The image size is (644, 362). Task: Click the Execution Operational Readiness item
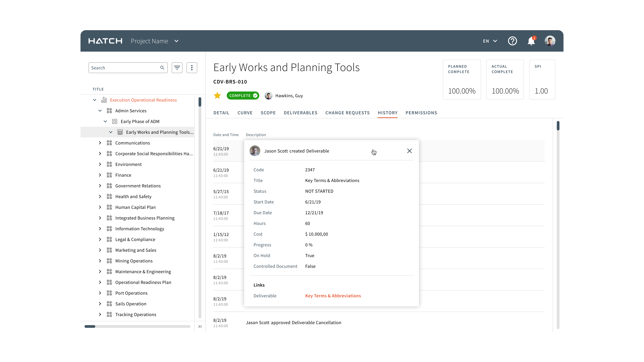143,100
